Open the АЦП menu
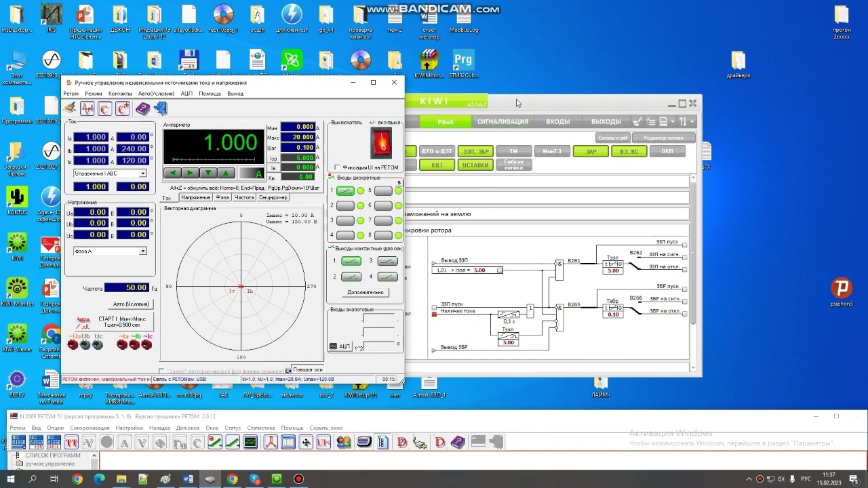The image size is (868, 488). click(186, 94)
